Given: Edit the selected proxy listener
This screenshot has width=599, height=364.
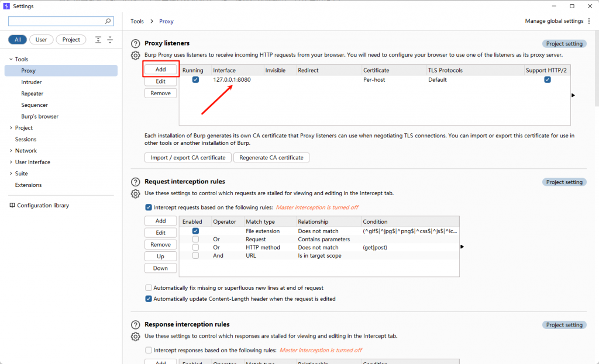Looking at the screenshot, I should (x=160, y=81).
